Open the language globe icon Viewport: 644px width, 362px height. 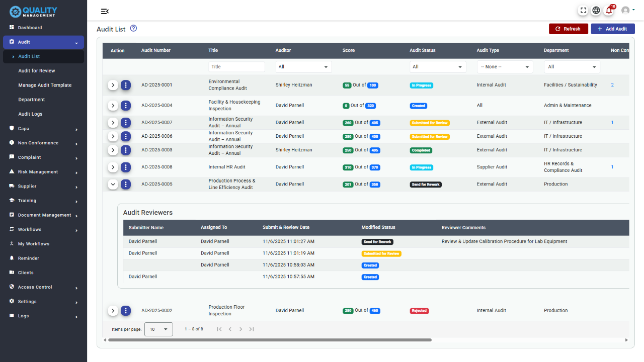pyautogui.click(x=596, y=11)
